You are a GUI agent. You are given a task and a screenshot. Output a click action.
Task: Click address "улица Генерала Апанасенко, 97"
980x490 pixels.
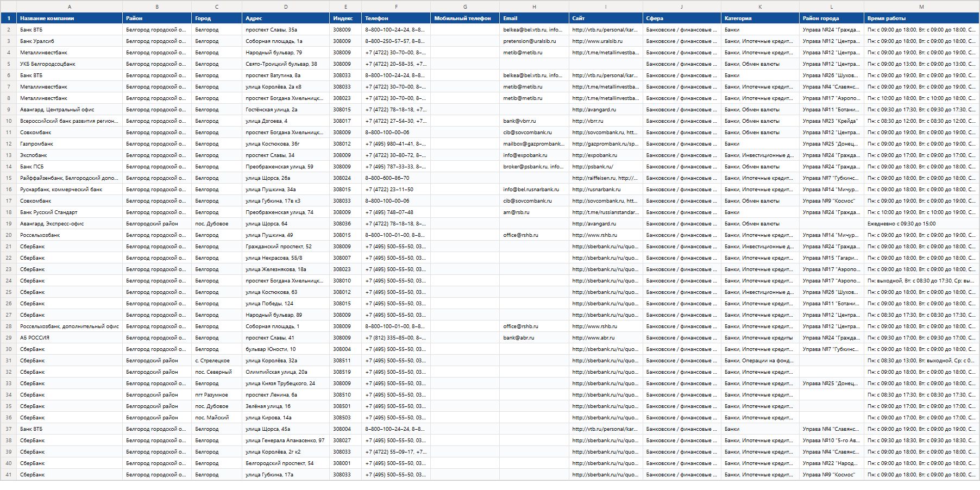pos(286,441)
